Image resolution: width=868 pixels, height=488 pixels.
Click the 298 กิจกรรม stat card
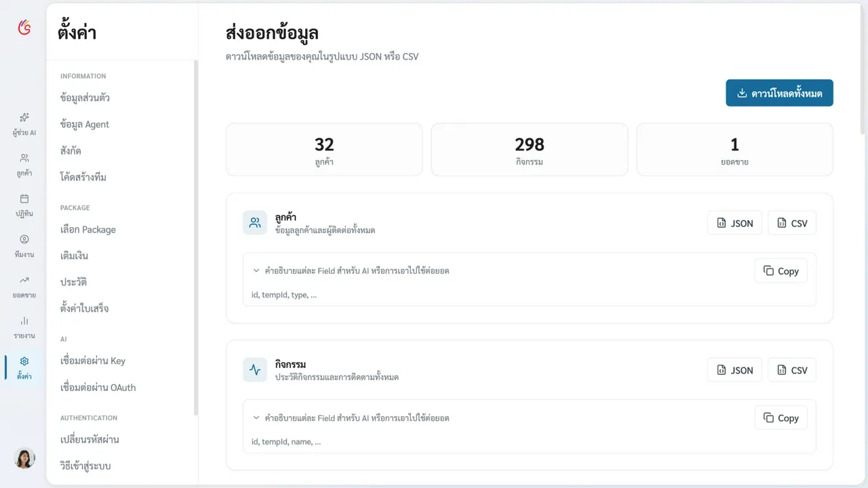(530, 150)
